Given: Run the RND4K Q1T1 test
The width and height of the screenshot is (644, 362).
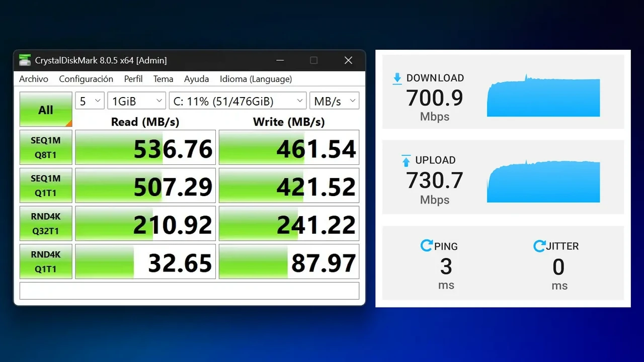Looking at the screenshot, I should coord(46,261).
